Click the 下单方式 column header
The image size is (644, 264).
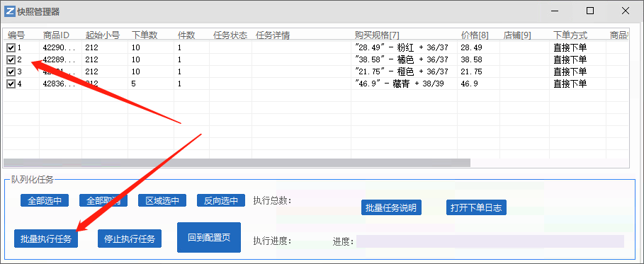coord(570,35)
